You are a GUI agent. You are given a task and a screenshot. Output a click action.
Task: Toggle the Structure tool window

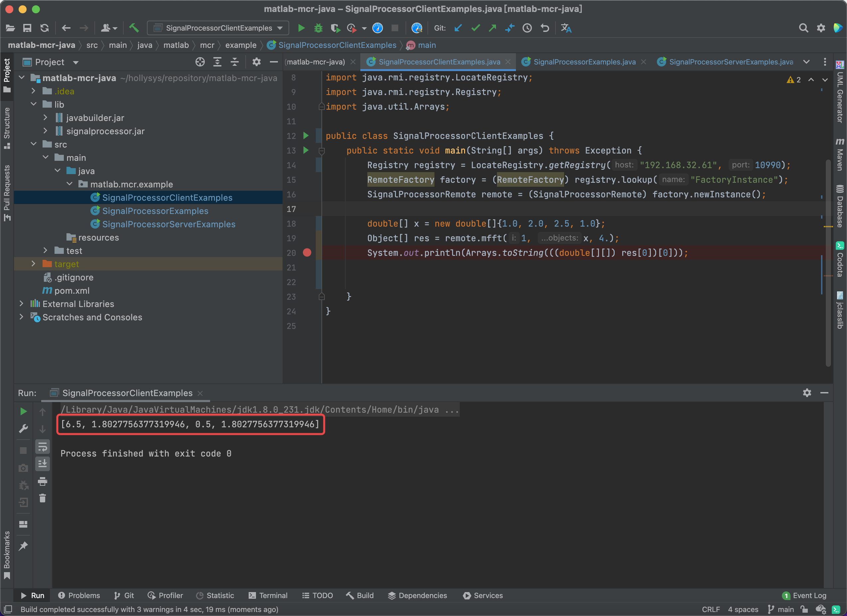tap(7, 128)
